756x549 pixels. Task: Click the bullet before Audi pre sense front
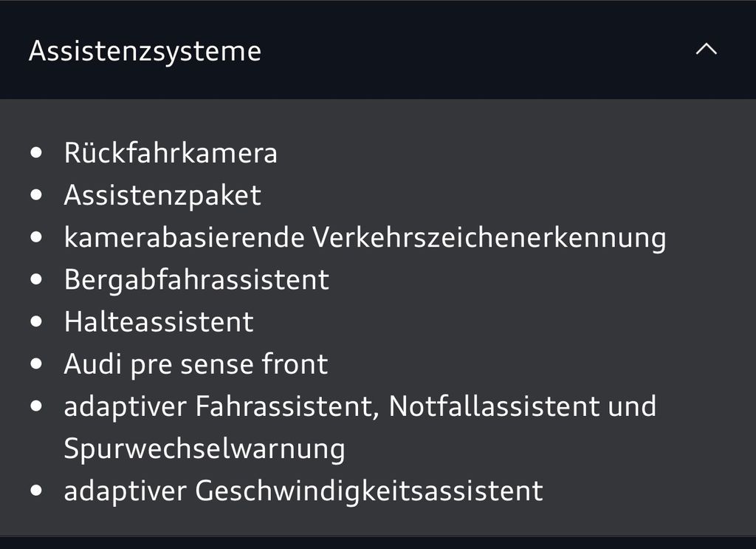(37, 364)
